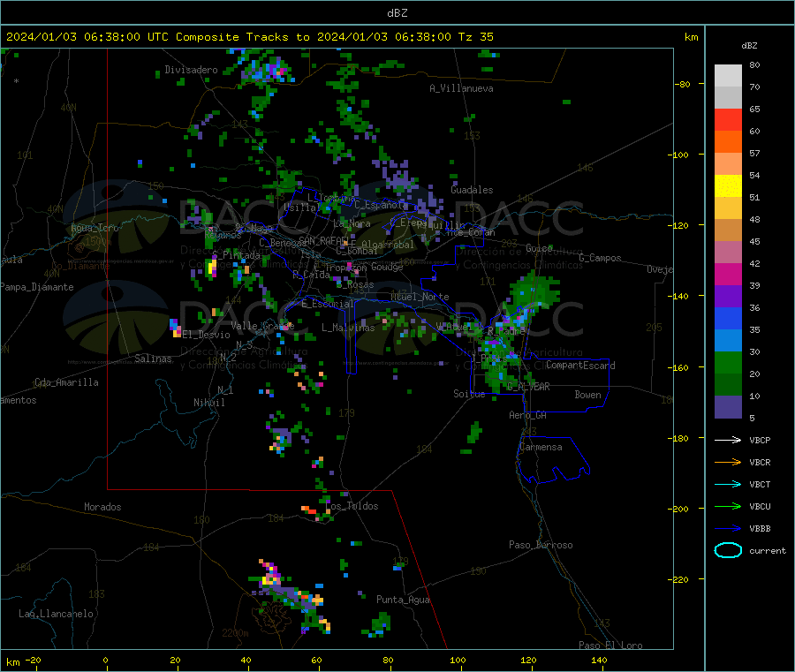Click the Nihuil map label
795x672 pixels.
[208, 403]
